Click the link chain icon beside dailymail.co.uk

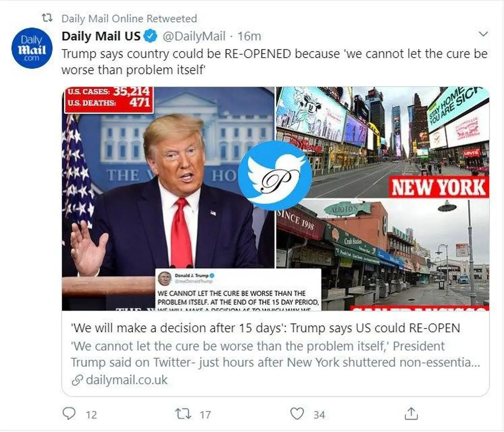[77, 380]
